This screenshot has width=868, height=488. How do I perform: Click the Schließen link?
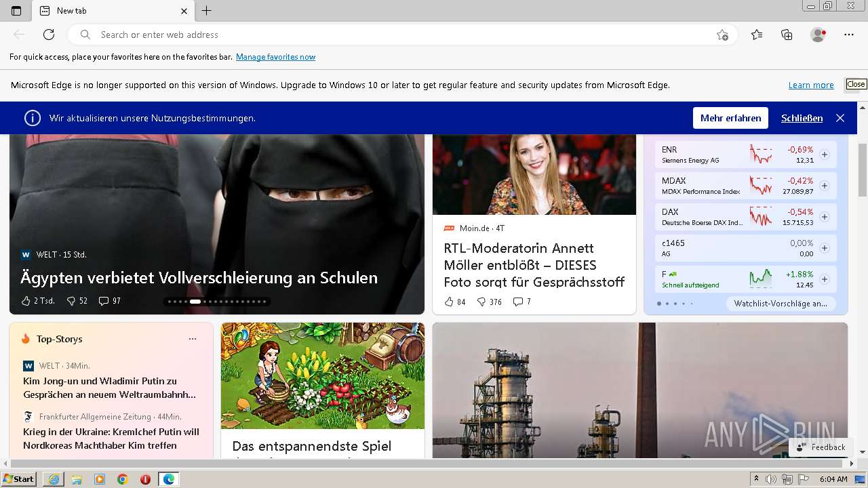(x=802, y=118)
